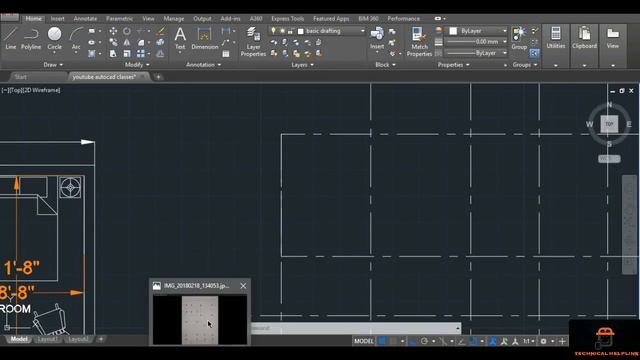Viewport: 640px width, 360px height.
Task: Select the Mirror tool in Modify panel
Action: click(127, 42)
